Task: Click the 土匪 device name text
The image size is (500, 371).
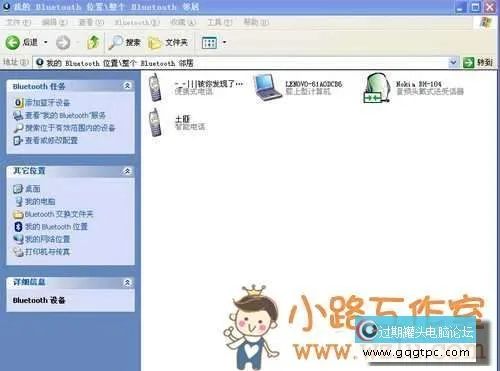Action: (182, 119)
